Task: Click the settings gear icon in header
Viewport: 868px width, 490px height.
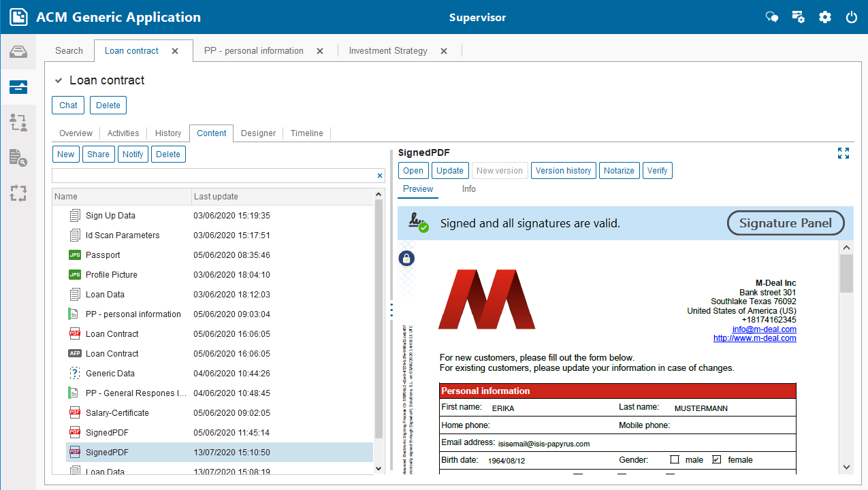Action: tap(825, 17)
